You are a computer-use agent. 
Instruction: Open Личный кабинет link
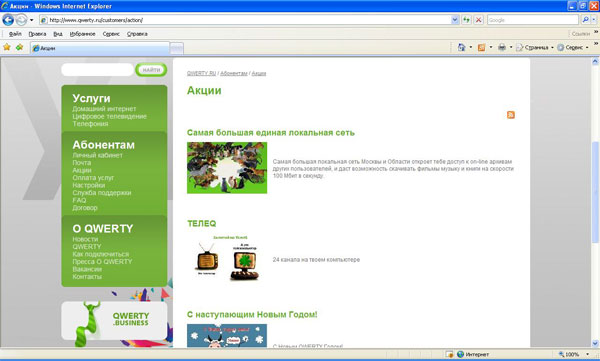[x=98, y=155]
